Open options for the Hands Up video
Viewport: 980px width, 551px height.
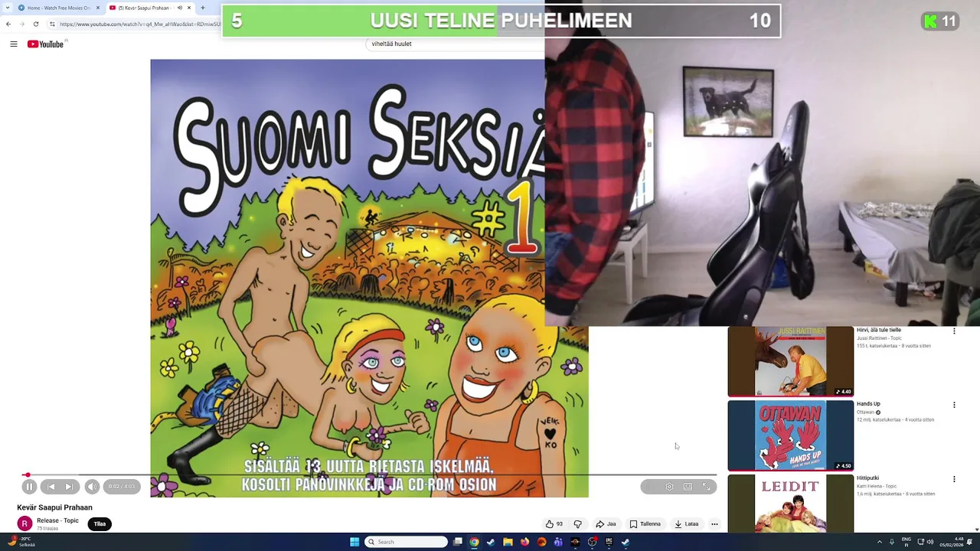(954, 405)
